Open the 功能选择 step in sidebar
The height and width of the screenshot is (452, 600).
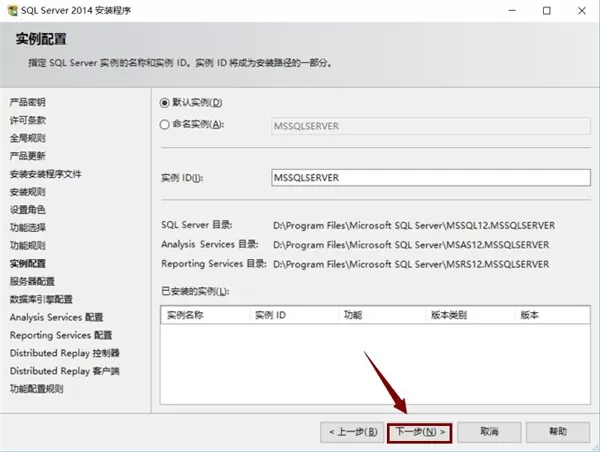click(28, 227)
